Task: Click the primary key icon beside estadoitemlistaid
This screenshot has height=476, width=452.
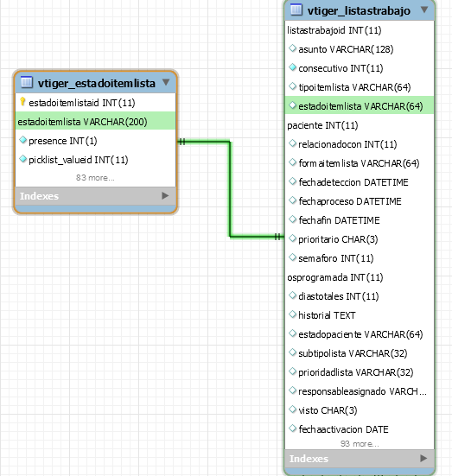Action: pyautogui.click(x=22, y=102)
